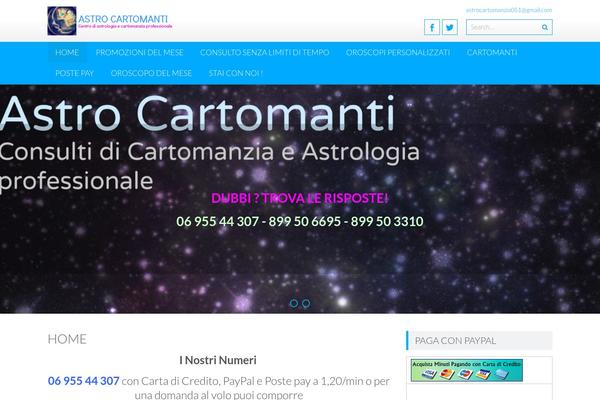Screen dimensions: 600x400
Task: Open the Facebook social icon
Action: pyautogui.click(x=433, y=27)
